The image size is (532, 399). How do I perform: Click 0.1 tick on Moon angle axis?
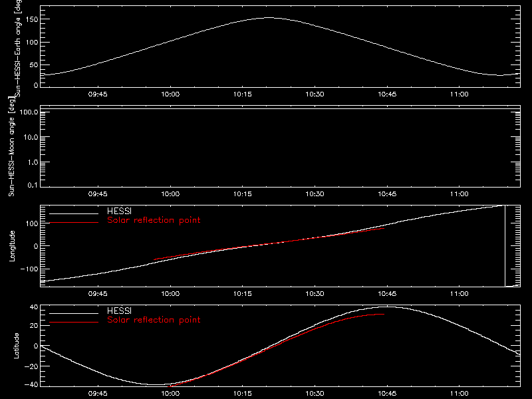(x=33, y=185)
